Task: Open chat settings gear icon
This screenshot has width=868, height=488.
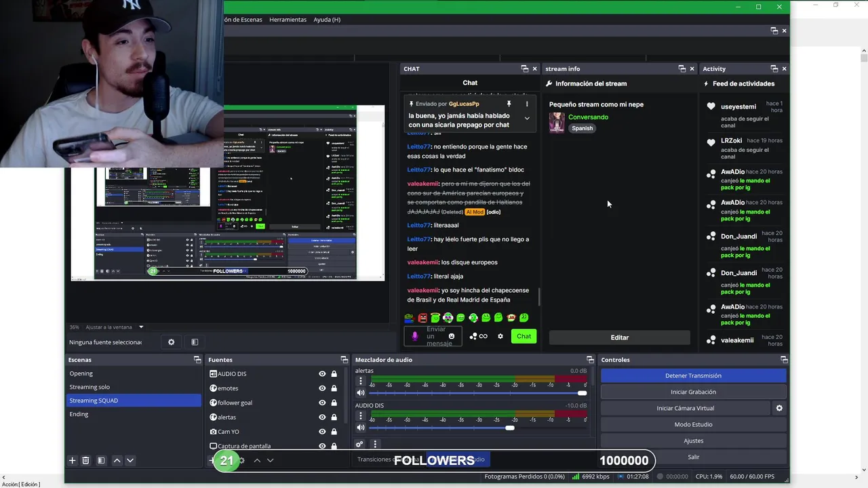Action: point(500,336)
